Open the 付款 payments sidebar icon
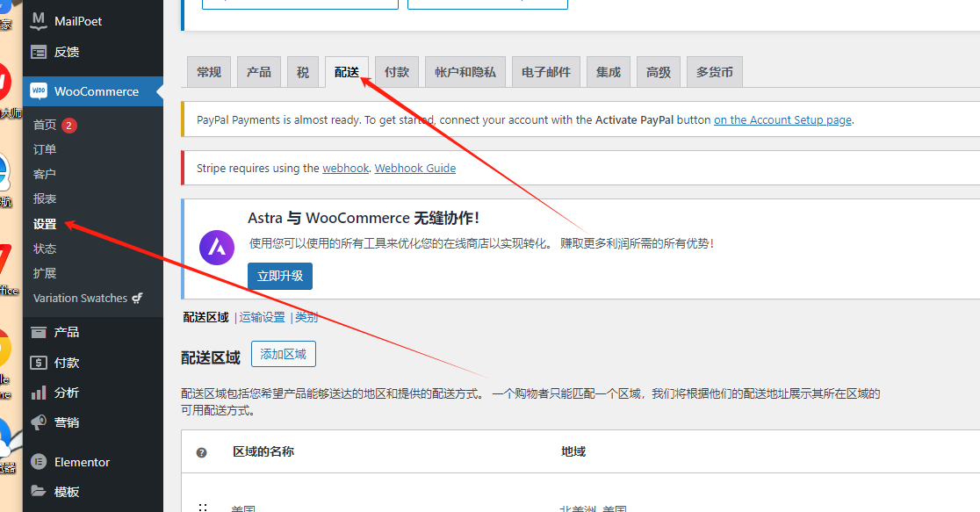 pyautogui.click(x=39, y=363)
